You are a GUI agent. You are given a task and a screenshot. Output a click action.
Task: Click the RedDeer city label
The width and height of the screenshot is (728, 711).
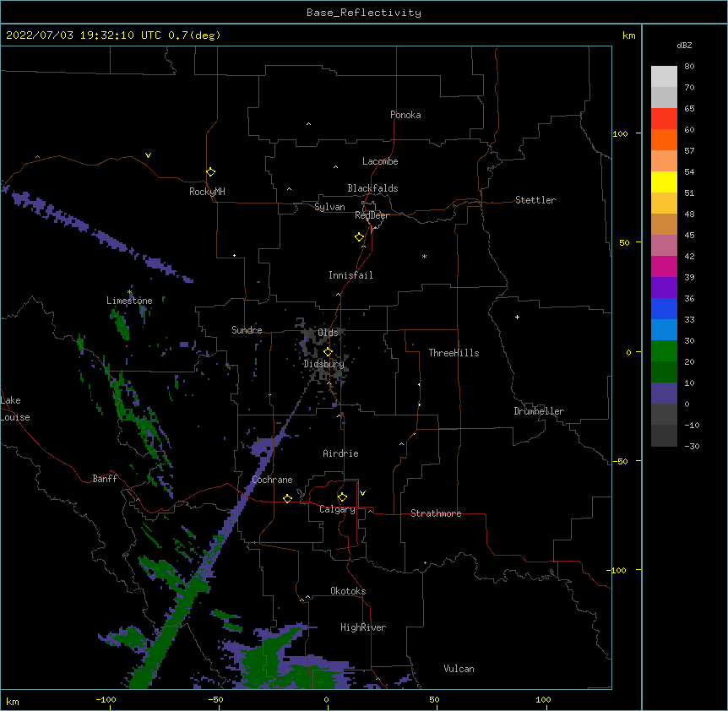click(372, 215)
